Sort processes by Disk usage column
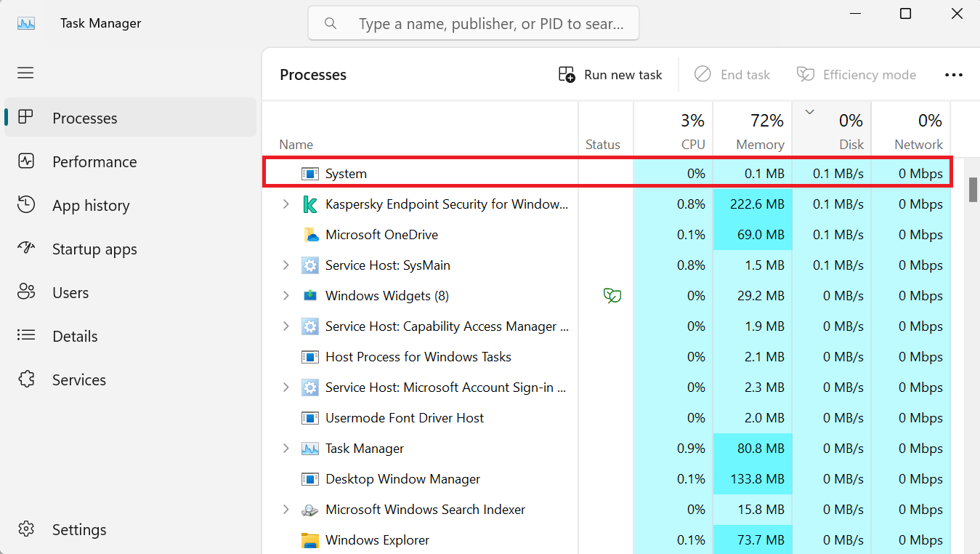Viewport: 980px width, 554px height. click(x=832, y=129)
